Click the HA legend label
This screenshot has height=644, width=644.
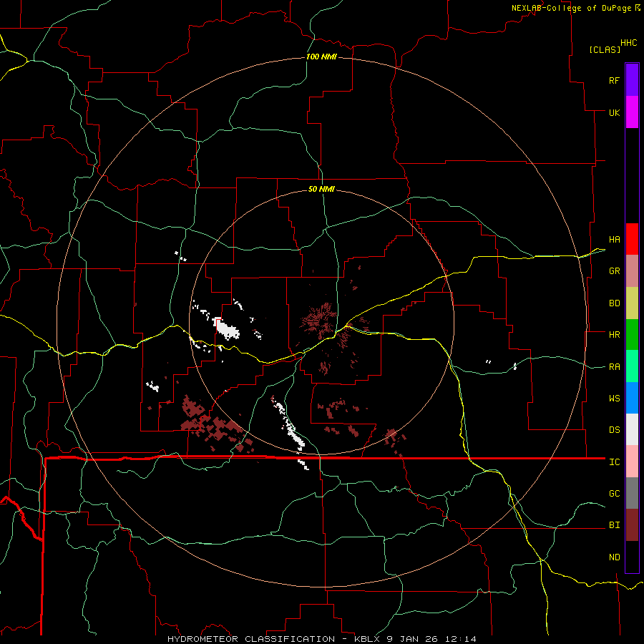click(x=614, y=240)
